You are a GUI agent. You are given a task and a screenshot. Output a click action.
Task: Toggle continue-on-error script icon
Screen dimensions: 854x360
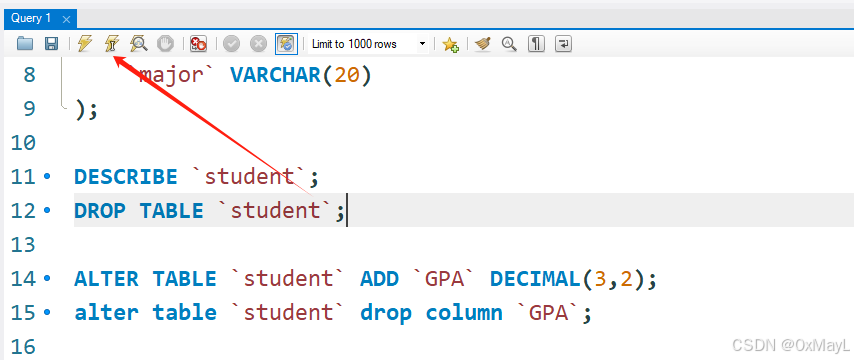click(x=198, y=44)
